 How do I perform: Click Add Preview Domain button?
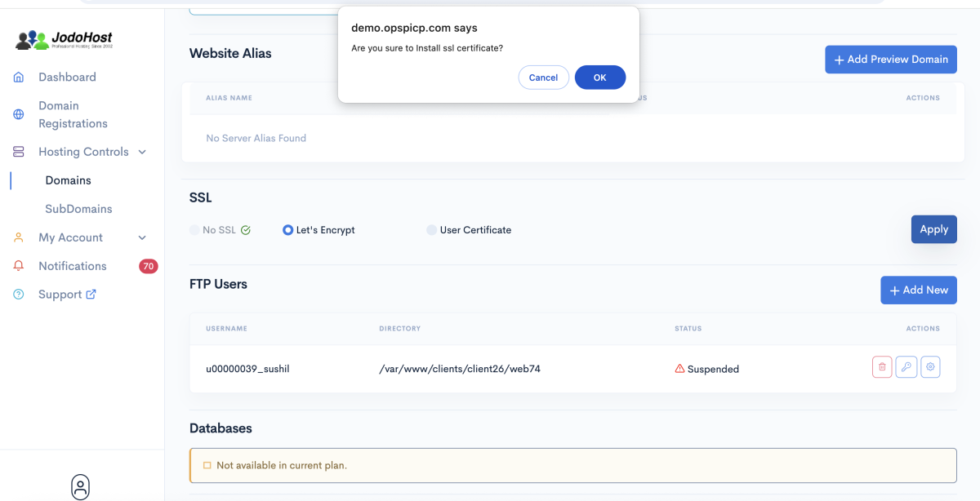point(890,60)
